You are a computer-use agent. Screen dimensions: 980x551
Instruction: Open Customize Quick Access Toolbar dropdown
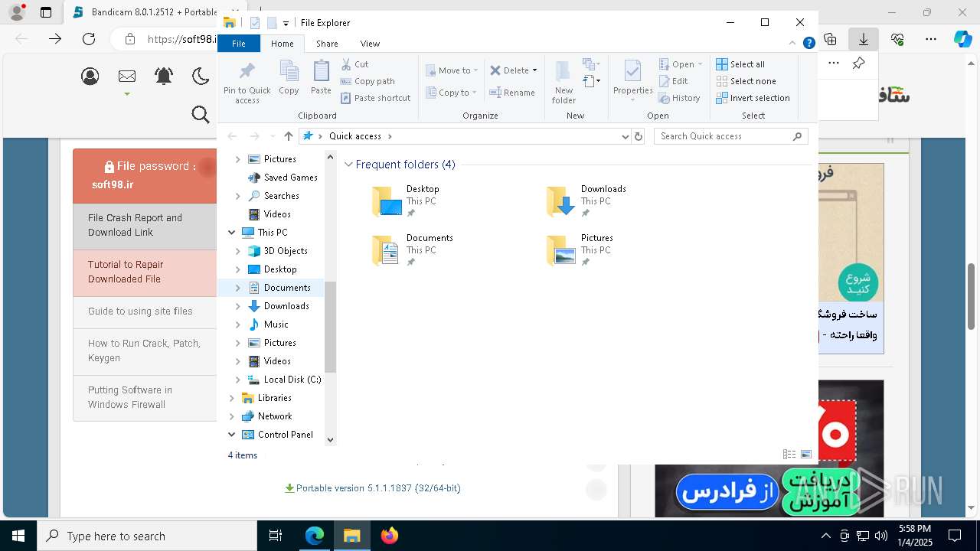click(x=286, y=24)
